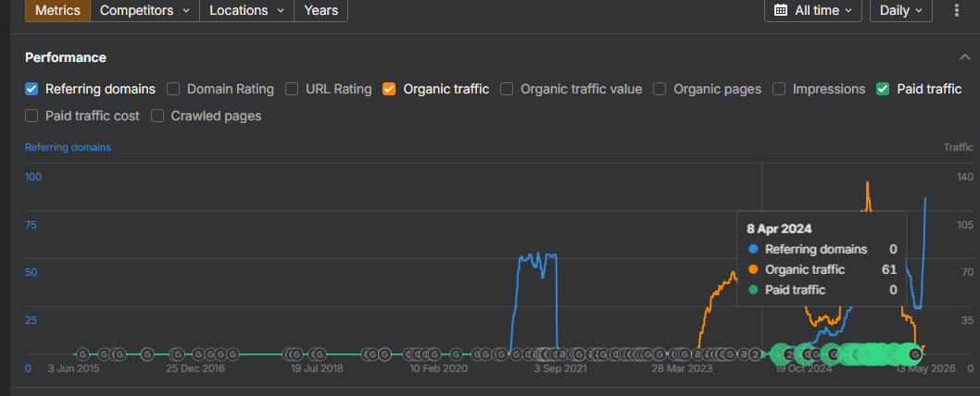Enable the Impressions checkbox
Viewport: 980px width, 396px height.
click(x=779, y=89)
